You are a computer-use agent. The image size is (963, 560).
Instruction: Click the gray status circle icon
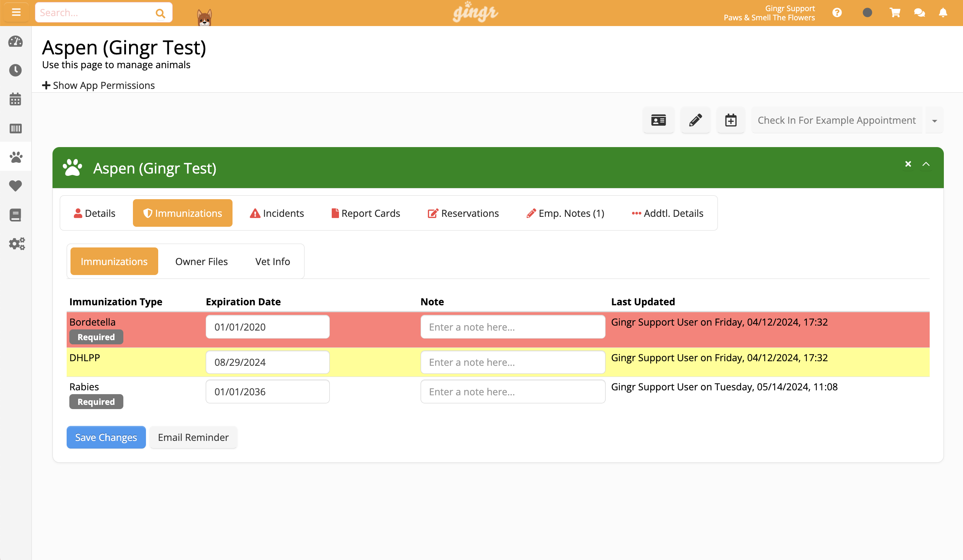[867, 13]
